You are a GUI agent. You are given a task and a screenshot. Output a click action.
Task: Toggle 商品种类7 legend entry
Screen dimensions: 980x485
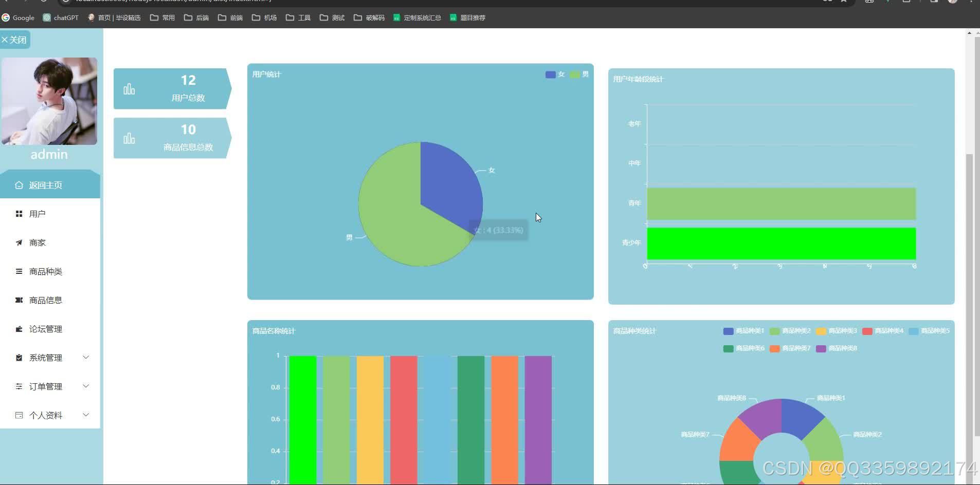click(790, 348)
